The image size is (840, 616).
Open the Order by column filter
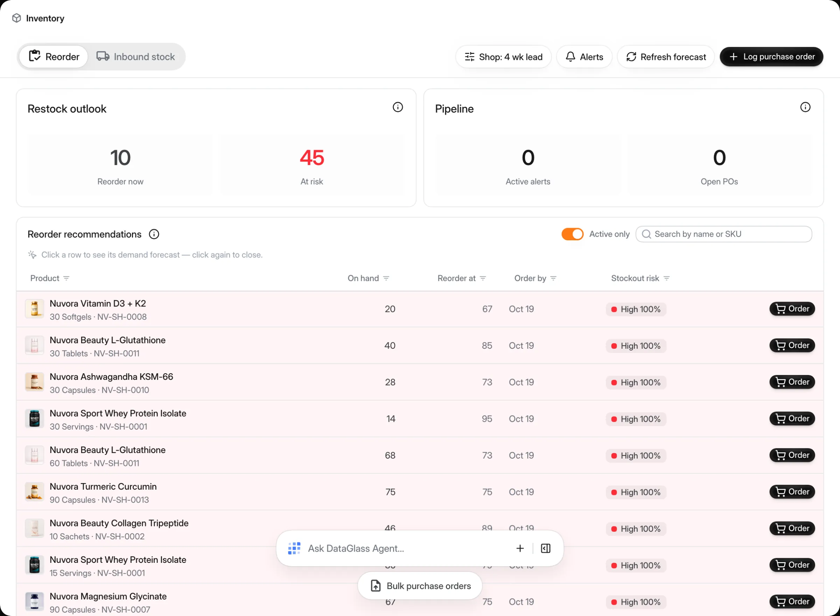(x=553, y=278)
